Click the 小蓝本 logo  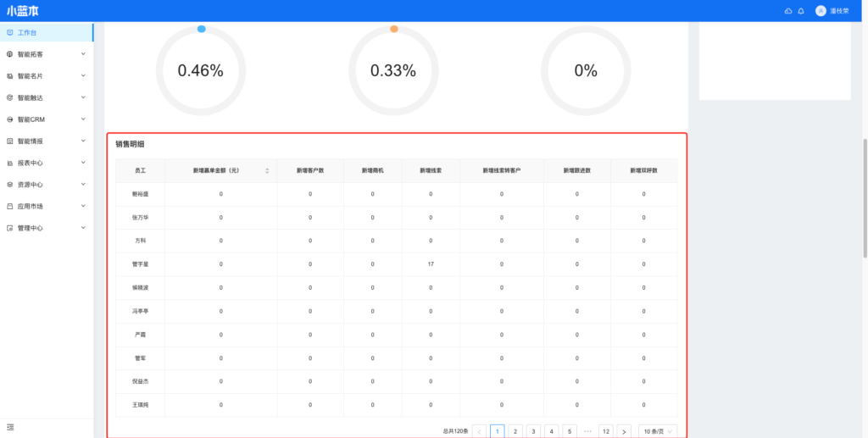23,11
